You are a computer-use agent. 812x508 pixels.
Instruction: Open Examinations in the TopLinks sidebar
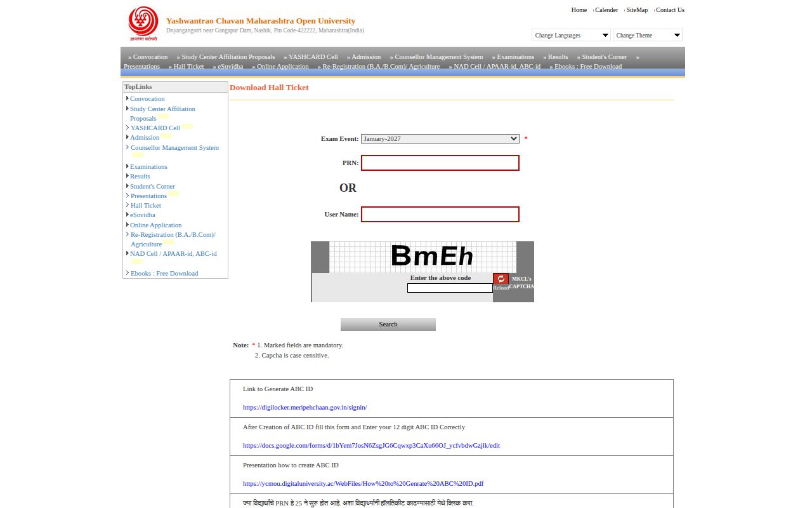click(148, 166)
